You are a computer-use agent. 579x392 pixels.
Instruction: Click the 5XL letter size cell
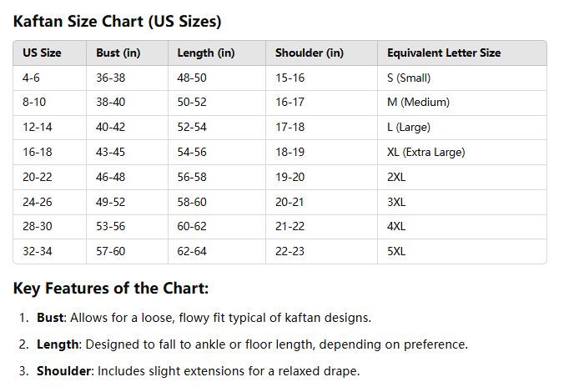(x=396, y=252)
